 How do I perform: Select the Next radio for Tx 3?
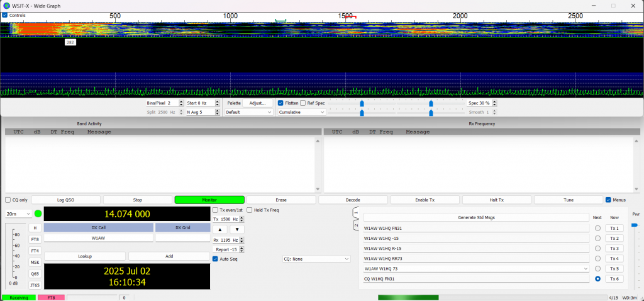coord(597,249)
